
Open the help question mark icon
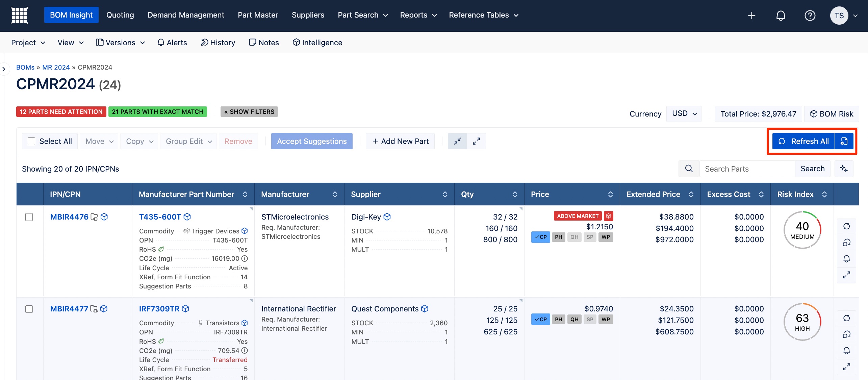pyautogui.click(x=810, y=16)
